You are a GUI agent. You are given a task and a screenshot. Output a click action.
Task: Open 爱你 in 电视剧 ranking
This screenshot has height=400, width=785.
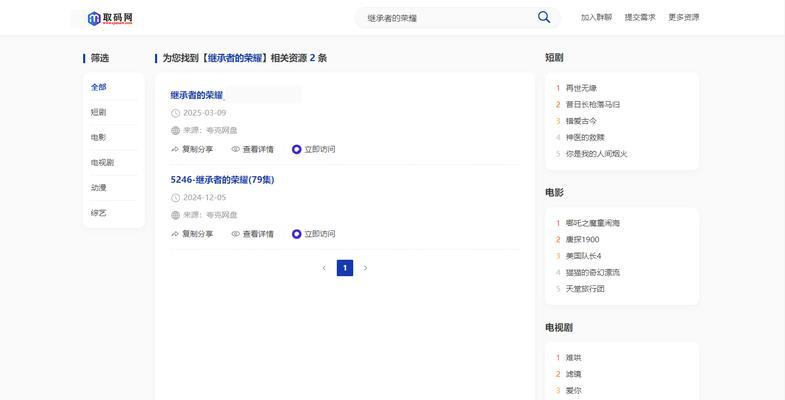(574, 390)
